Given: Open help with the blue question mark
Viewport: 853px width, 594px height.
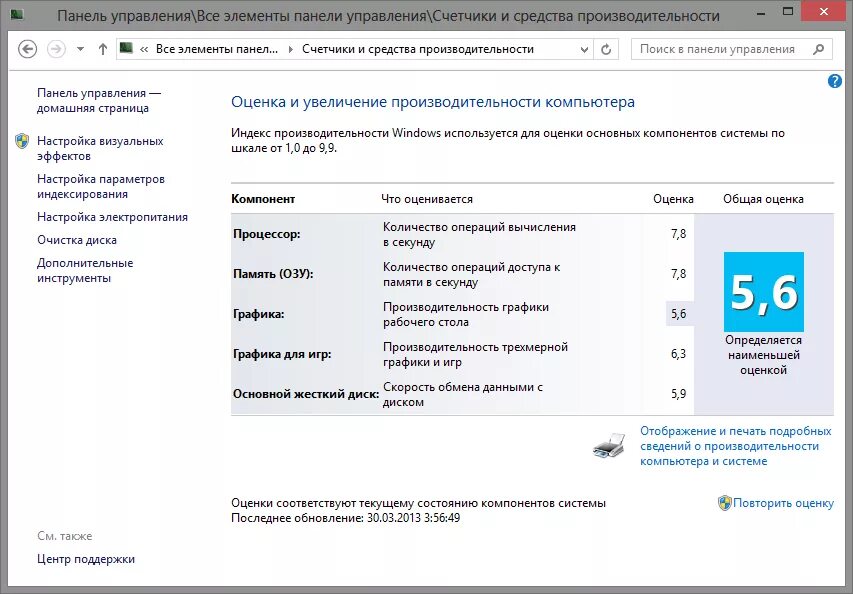Looking at the screenshot, I should [835, 82].
